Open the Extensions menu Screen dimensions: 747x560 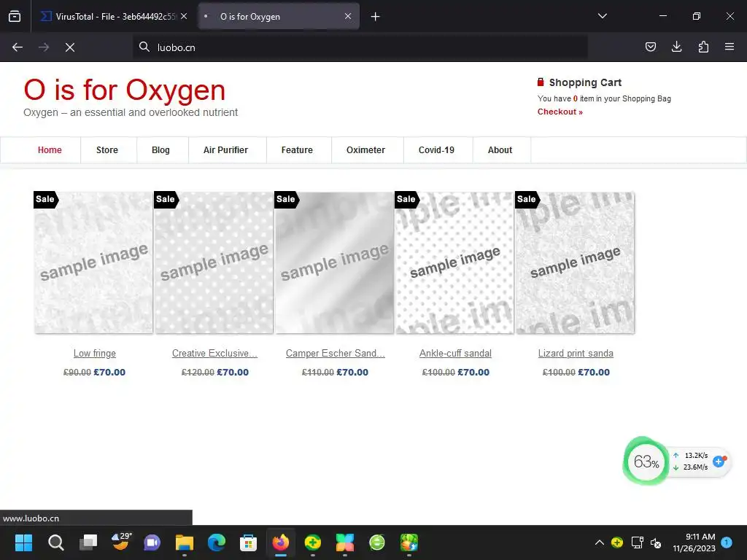tap(703, 47)
